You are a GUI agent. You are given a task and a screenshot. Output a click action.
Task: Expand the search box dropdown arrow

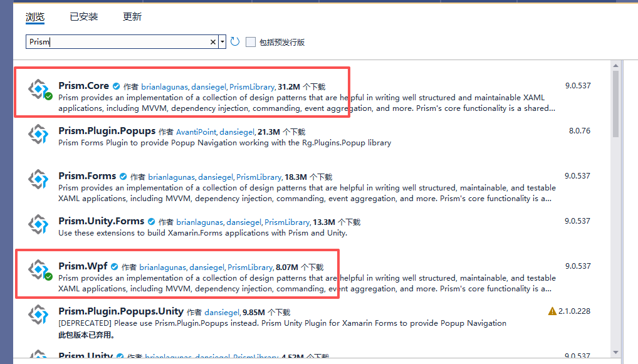coord(222,42)
